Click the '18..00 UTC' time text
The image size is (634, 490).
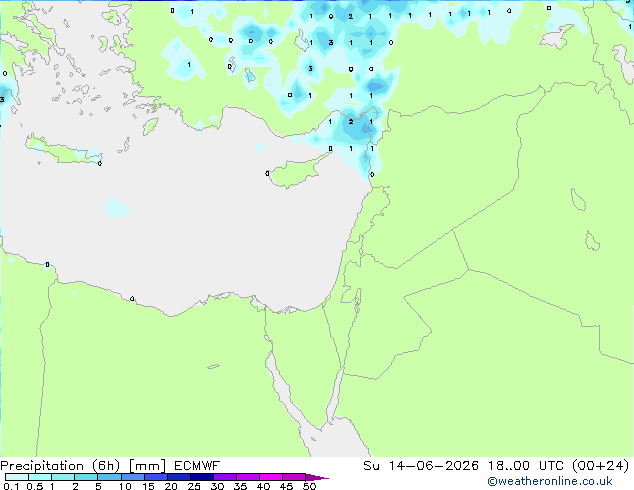[x=527, y=466]
